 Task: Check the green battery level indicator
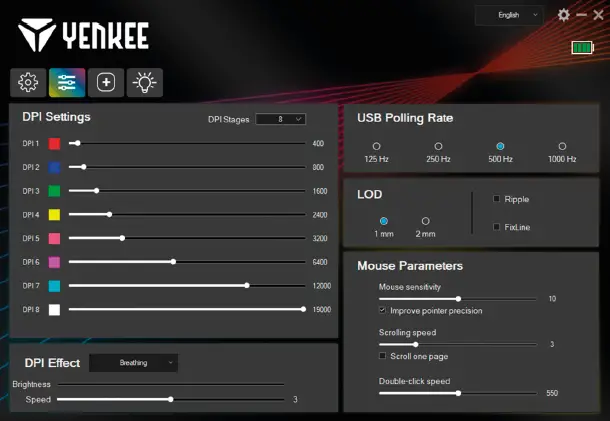pyautogui.click(x=583, y=48)
